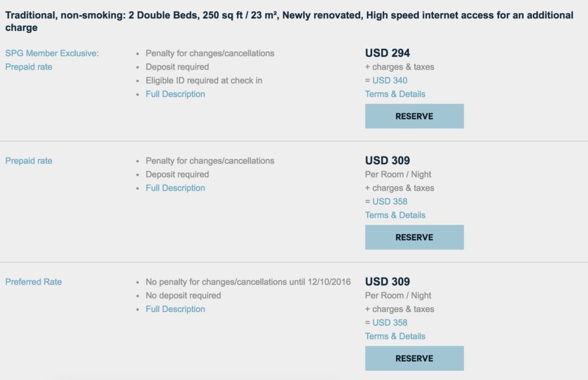Open Terms & Details for middle Prepaid rate
The height and width of the screenshot is (380, 588).
pyautogui.click(x=395, y=216)
